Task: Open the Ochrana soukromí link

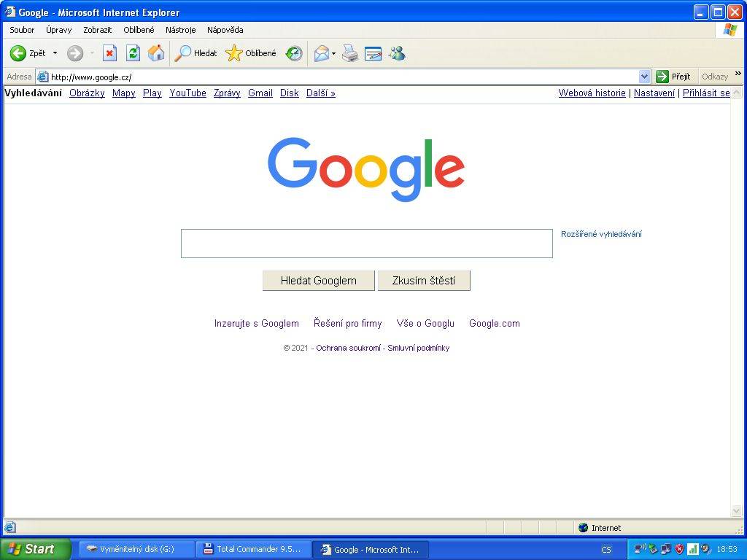Action: pos(348,348)
